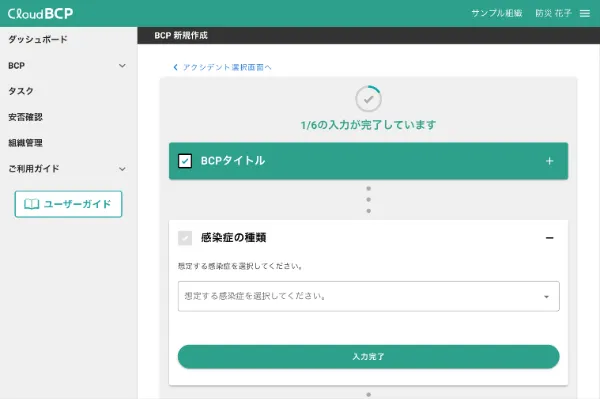600x399 pixels.
Task: Click the 入力完了 button
Action: 368,357
